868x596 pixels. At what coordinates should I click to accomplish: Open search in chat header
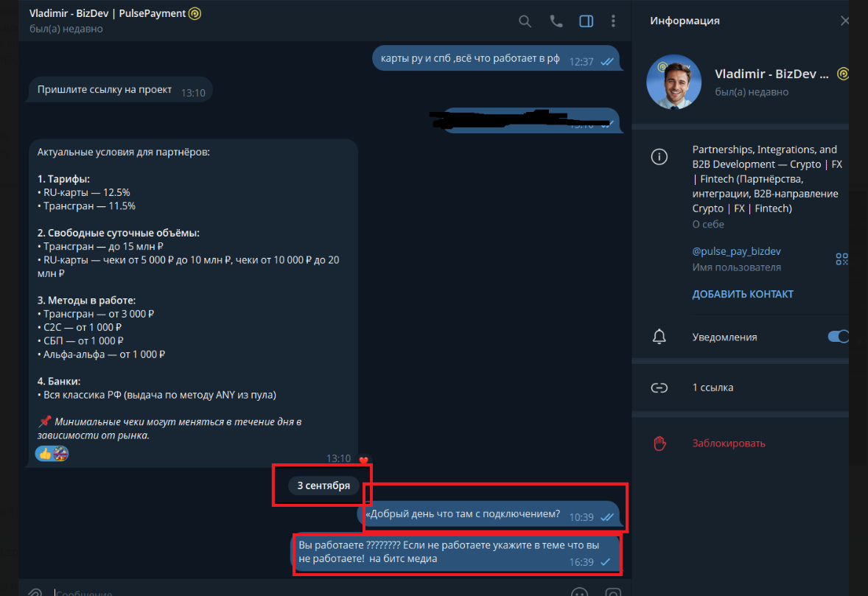click(x=525, y=21)
